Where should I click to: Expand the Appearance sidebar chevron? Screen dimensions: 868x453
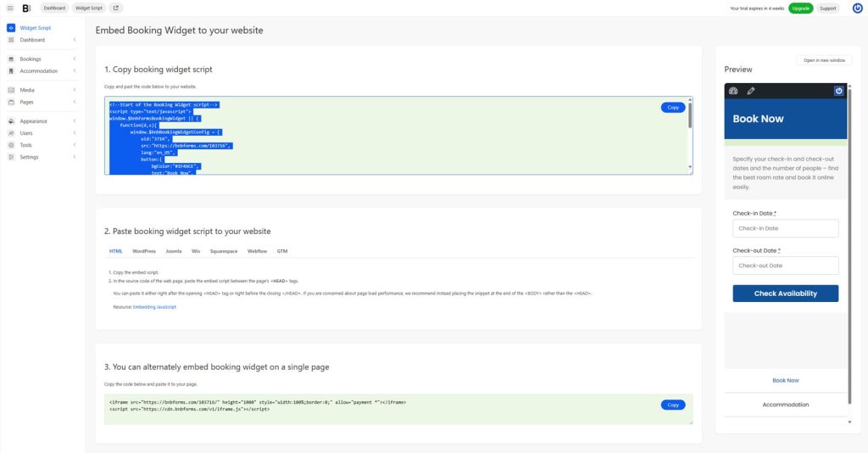click(75, 120)
